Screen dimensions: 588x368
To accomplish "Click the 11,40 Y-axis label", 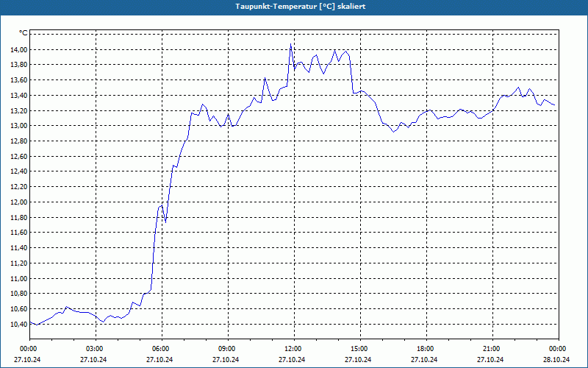I will (18, 248).
